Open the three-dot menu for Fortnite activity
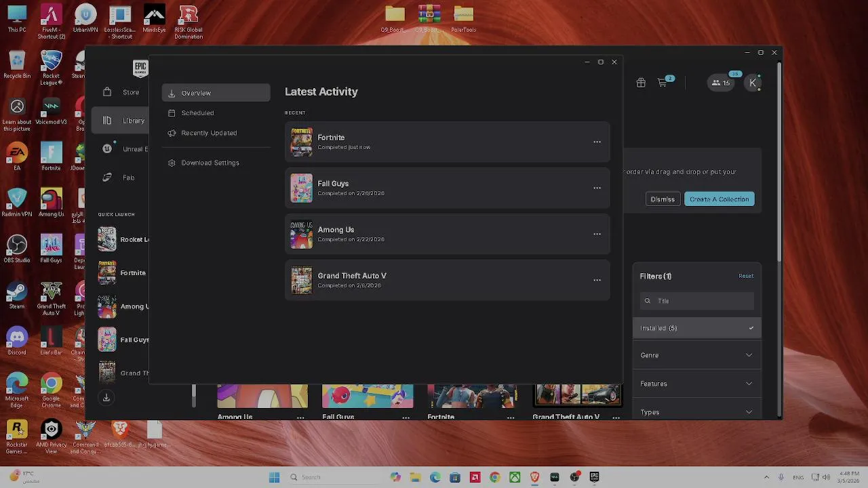Screen dimensions: 868x488 coord(597,142)
